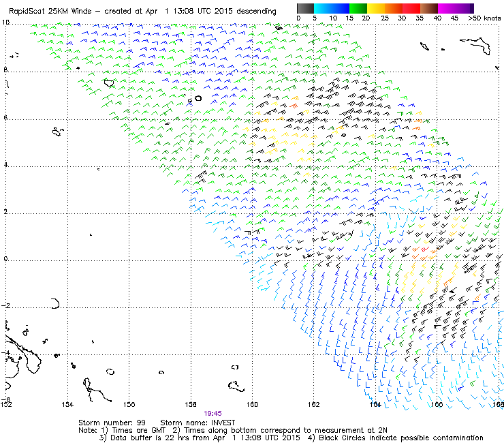This screenshot has height=443, width=504.
Task: Click the latitude axis label '-4'
Action: point(5,353)
